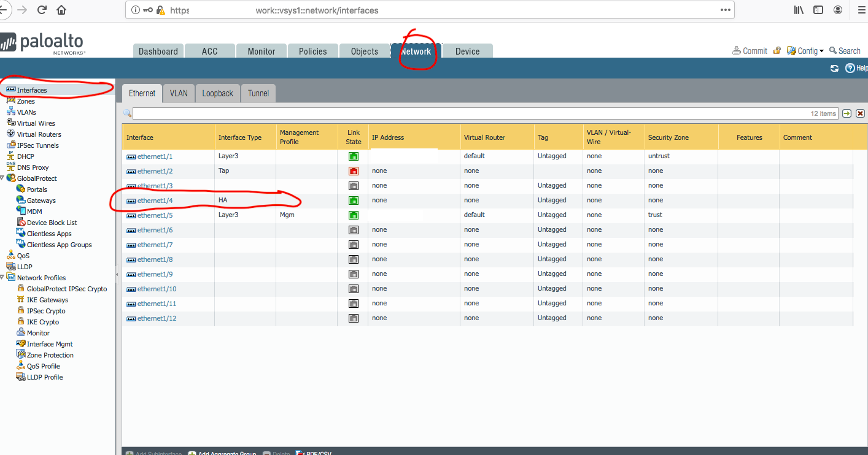Image resolution: width=868 pixels, height=455 pixels.
Task: Clear the filter with red X icon
Action: tap(860, 113)
